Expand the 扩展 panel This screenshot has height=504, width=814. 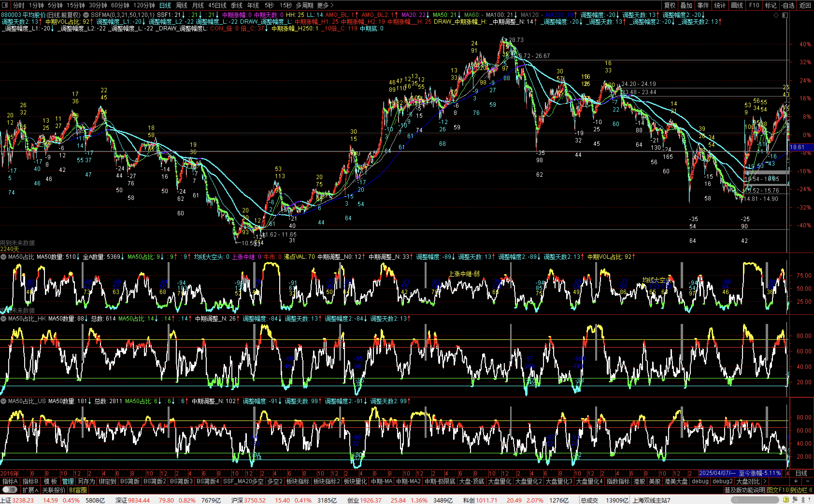(x=30, y=490)
